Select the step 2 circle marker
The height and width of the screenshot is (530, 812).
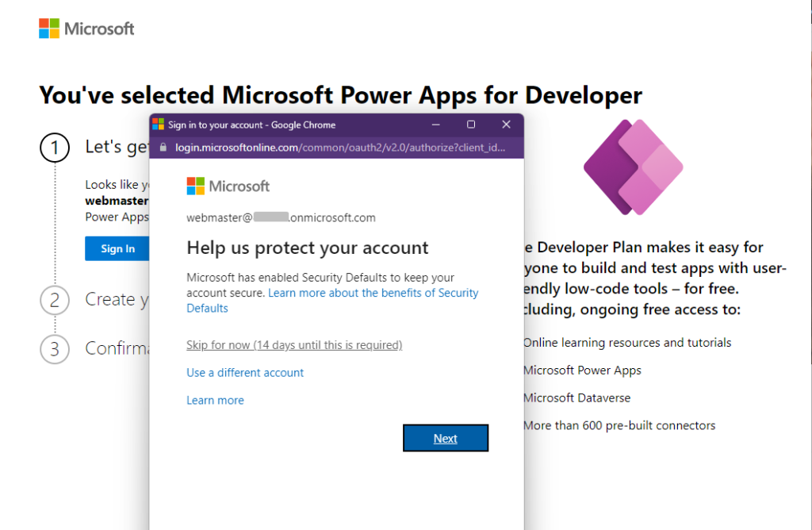[55, 300]
